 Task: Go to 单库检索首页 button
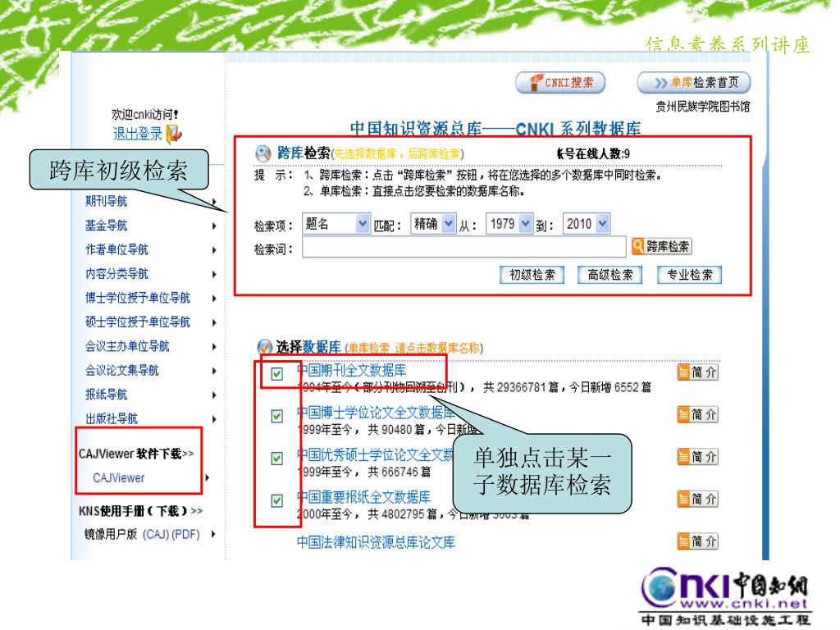pos(694,83)
